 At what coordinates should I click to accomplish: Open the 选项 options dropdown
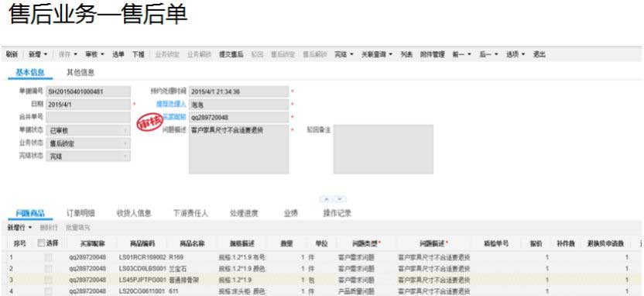516,54
